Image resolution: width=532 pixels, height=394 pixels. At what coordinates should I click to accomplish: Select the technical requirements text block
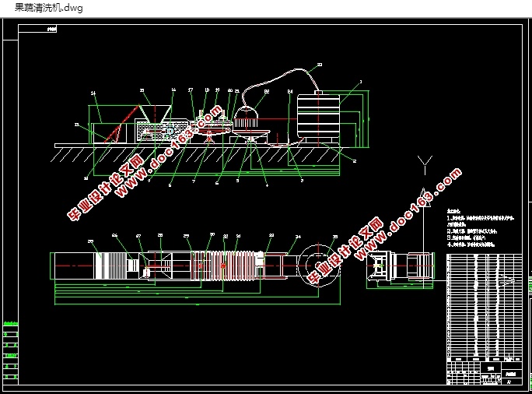coord(480,227)
